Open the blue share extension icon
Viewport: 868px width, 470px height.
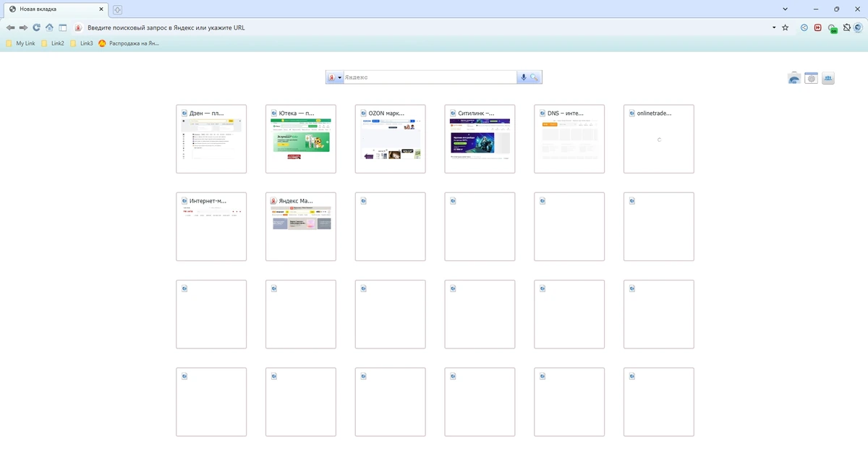pyautogui.click(x=804, y=27)
